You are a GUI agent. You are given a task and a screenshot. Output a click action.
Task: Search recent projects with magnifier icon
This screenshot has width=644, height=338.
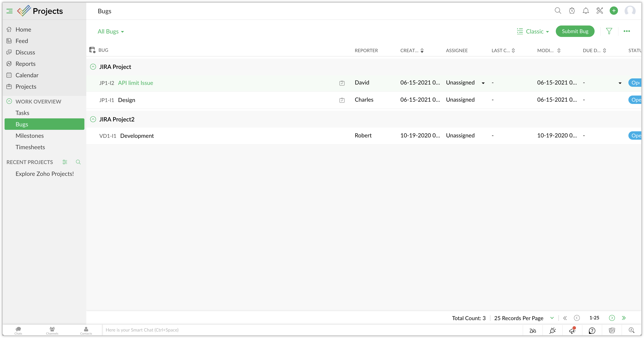pyautogui.click(x=78, y=162)
